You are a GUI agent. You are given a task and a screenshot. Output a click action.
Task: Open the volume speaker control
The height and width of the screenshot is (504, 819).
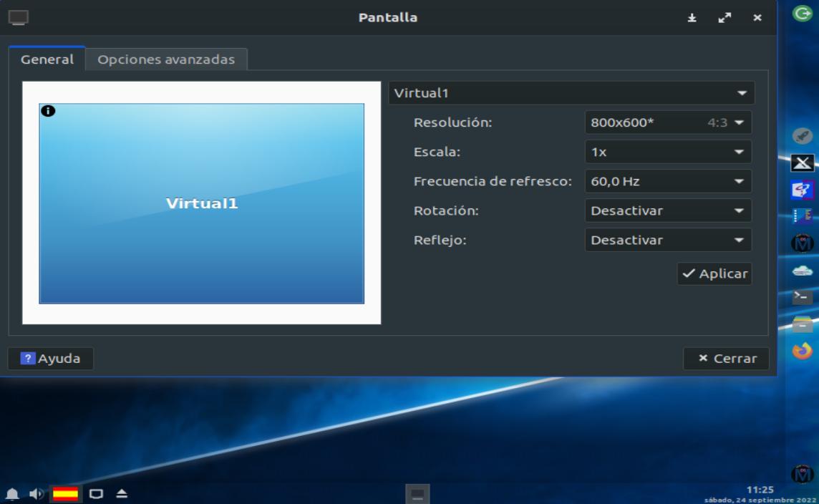(x=36, y=494)
